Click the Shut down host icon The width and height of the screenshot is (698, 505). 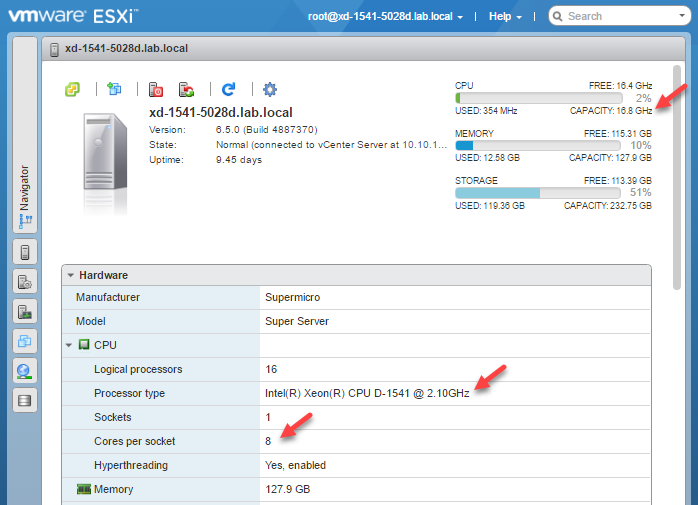pyautogui.click(x=155, y=89)
